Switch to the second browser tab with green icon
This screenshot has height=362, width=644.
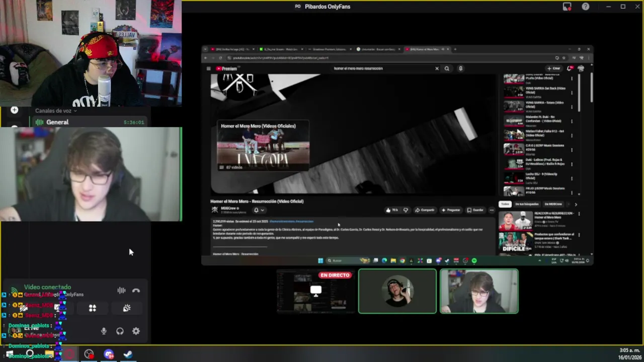281,49
